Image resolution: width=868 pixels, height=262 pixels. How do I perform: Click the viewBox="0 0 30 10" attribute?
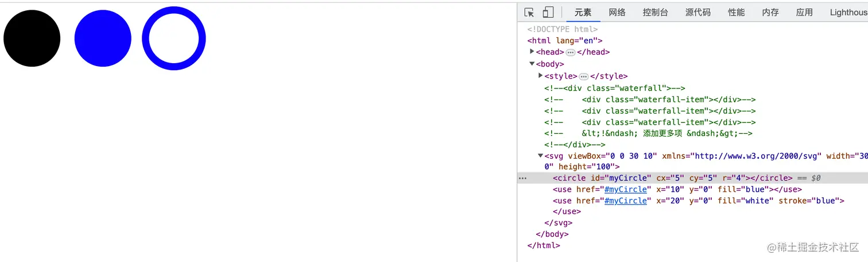[x=613, y=156]
